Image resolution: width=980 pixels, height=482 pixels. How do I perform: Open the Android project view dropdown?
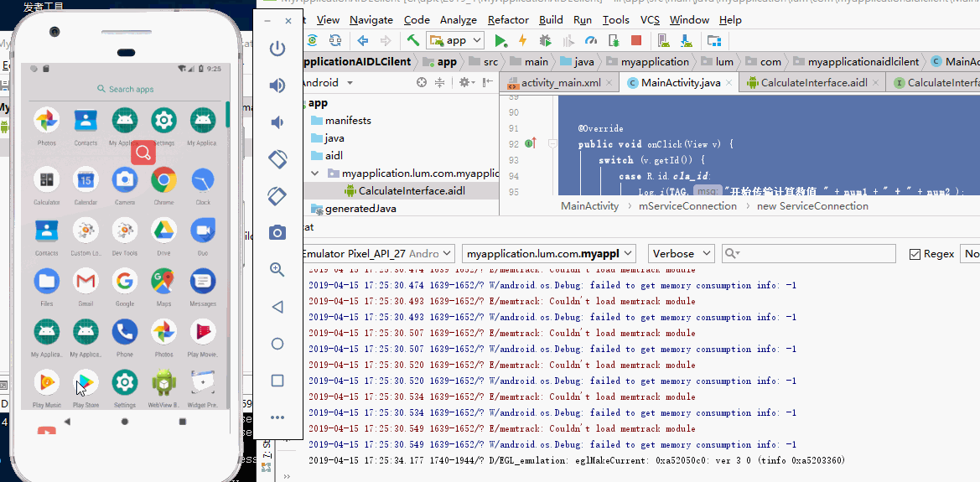(326, 82)
